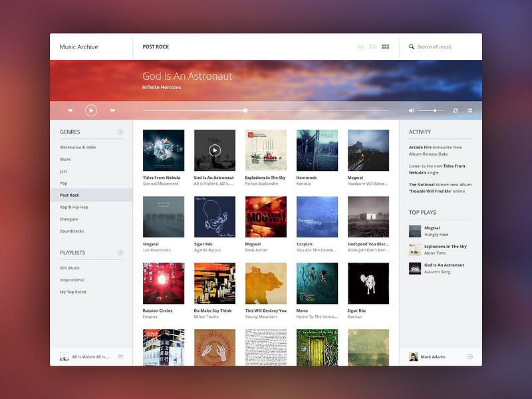Play God Is An Astronaut Autumn Song
This screenshot has width=532, height=399.
click(437, 269)
